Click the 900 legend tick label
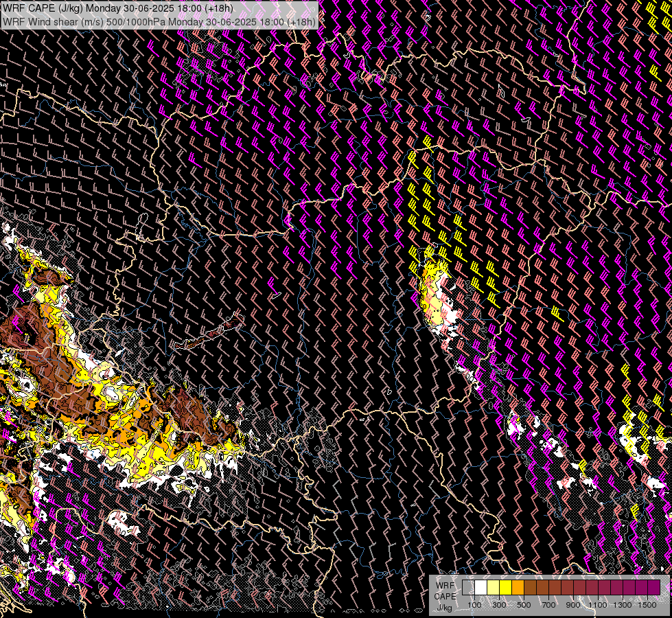 [x=573, y=605]
